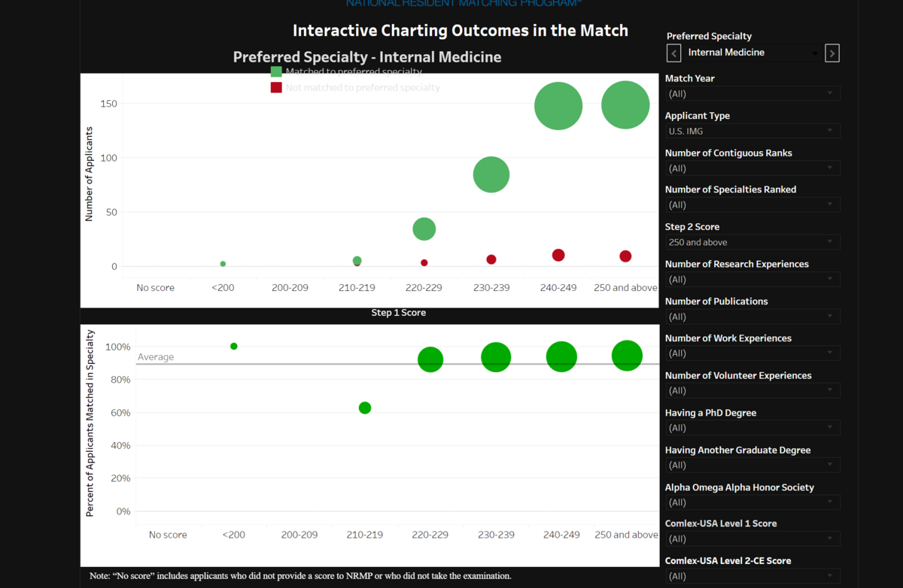This screenshot has width=903, height=588.
Task: Click the red not-matched dot at 240-249
Action: (558, 255)
